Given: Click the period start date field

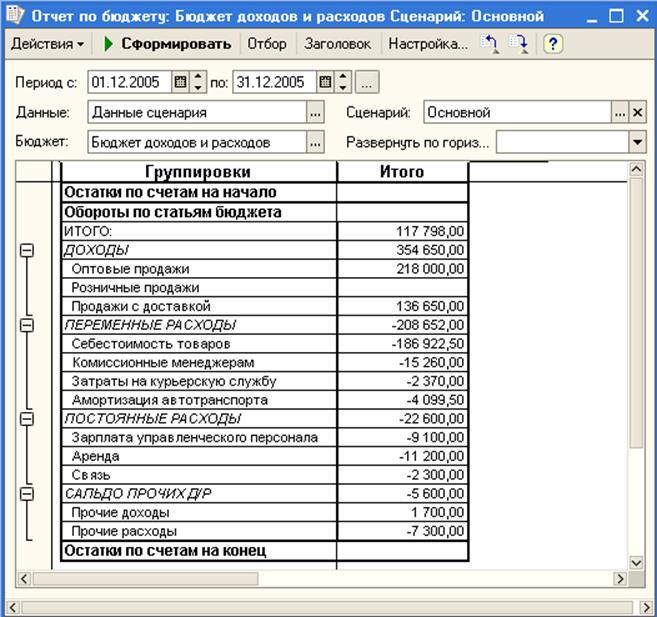Looking at the screenshot, I should (129, 82).
